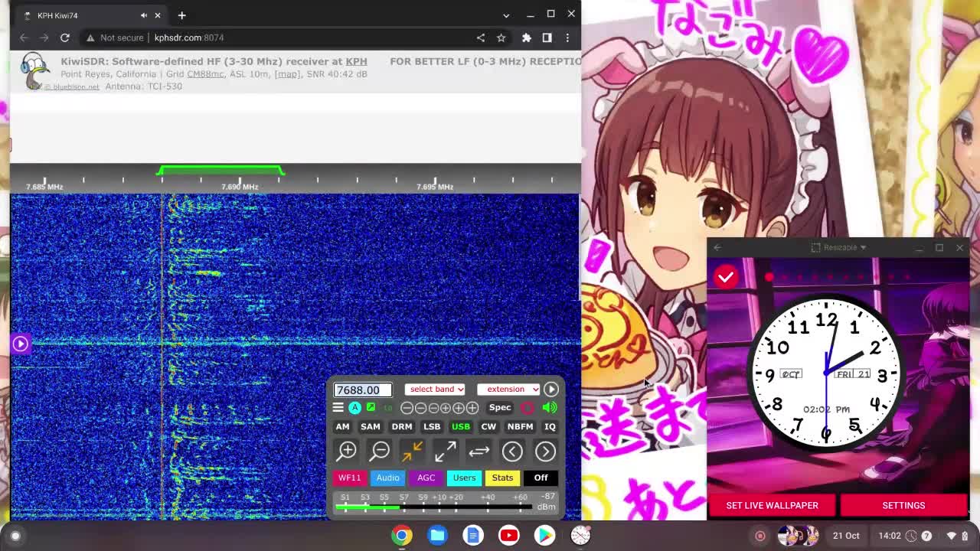
Task: Click the Off tab button
Action: 541,478
